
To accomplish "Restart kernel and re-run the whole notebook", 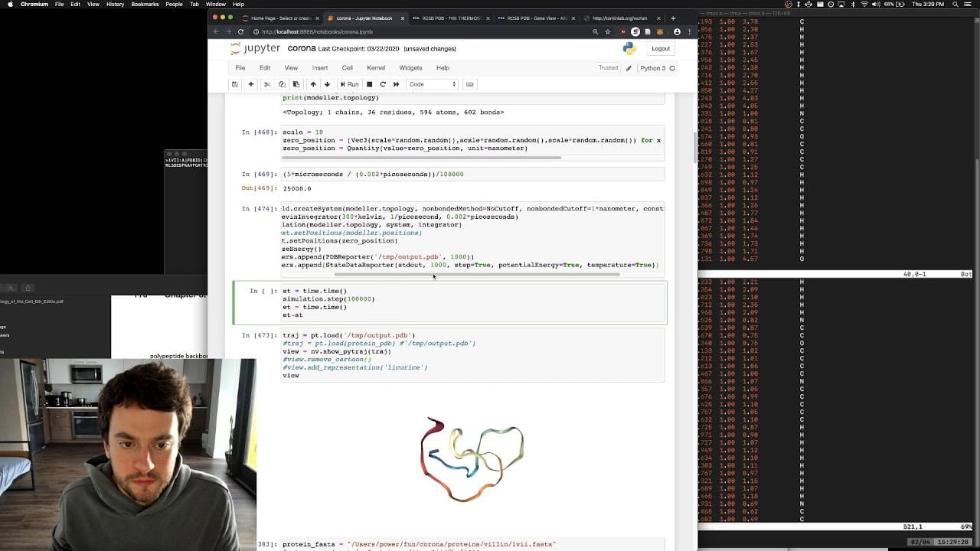I will pyautogui.click(x=396, y=84).
